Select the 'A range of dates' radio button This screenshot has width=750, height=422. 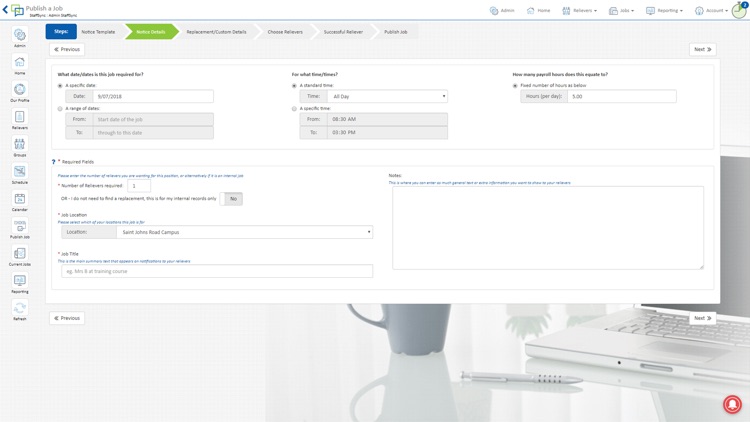click(x=60, y=109)
